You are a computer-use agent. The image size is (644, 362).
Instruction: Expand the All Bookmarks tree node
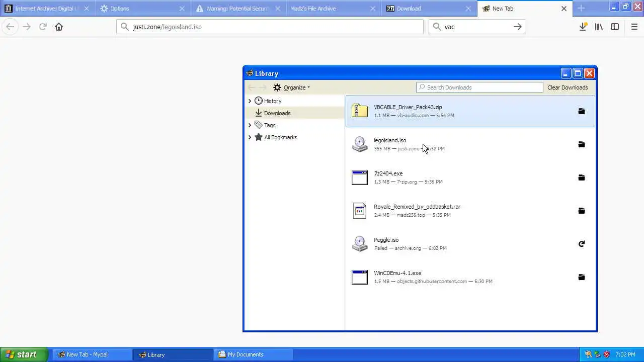click(250, 137)
